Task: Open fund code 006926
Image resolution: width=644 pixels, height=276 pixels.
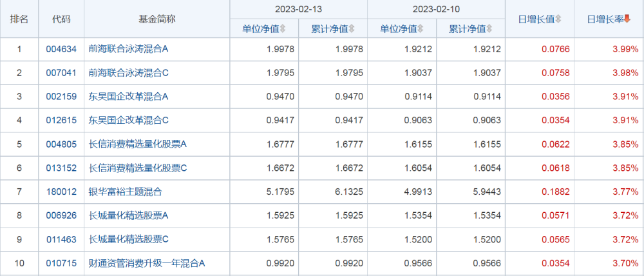Action: pyautogui.click(x=61, y=216)
